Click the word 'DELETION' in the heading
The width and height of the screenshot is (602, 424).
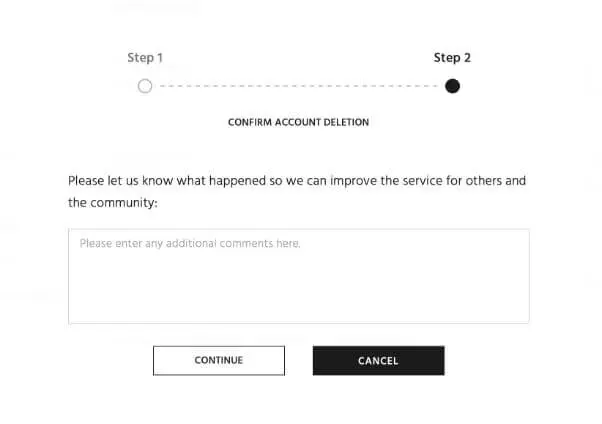(x=346, y=122)
